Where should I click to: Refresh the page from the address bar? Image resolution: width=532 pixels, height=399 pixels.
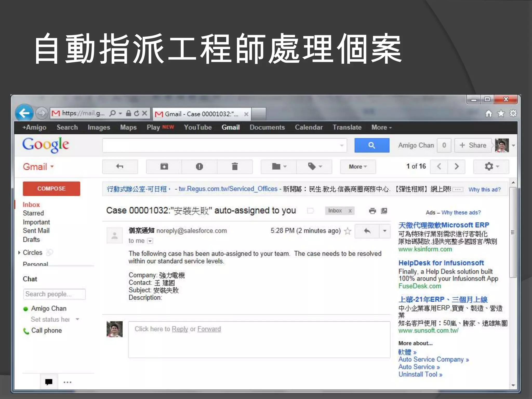click(137, 113)
